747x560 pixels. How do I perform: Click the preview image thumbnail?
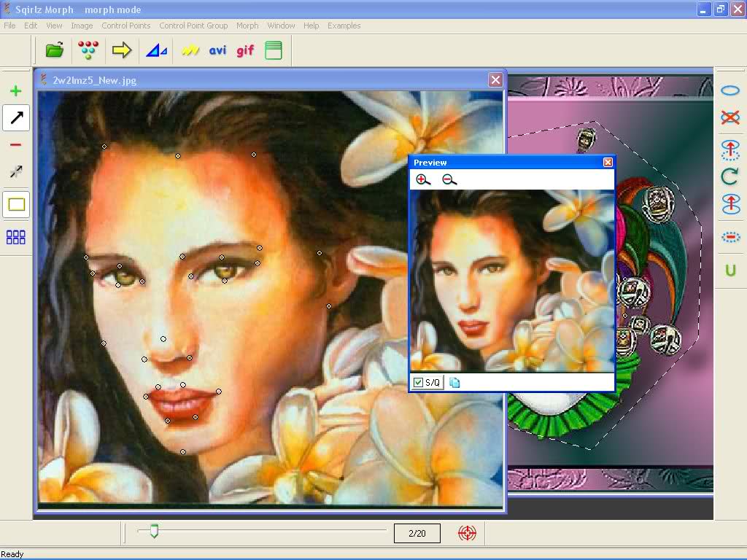coord(512,281)
